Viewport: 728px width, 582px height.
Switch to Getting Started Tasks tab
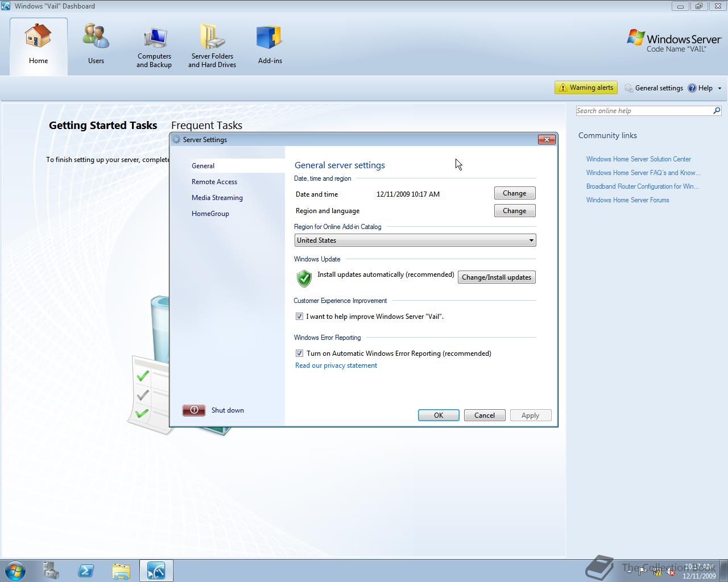[x=103, y=125]
